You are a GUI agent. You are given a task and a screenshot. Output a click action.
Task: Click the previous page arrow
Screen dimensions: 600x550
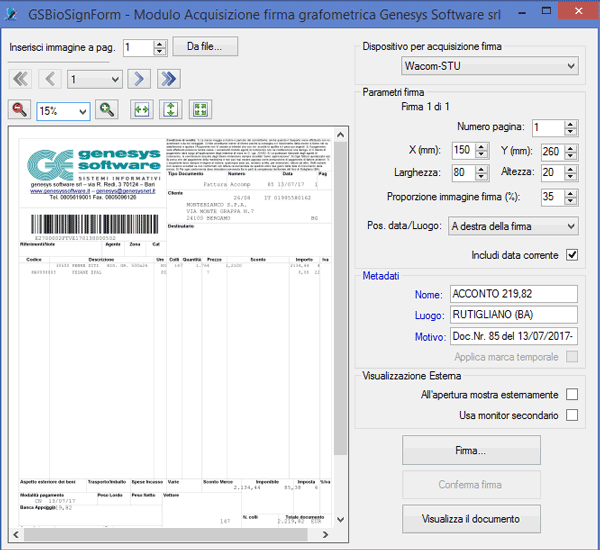pos(50,79)
